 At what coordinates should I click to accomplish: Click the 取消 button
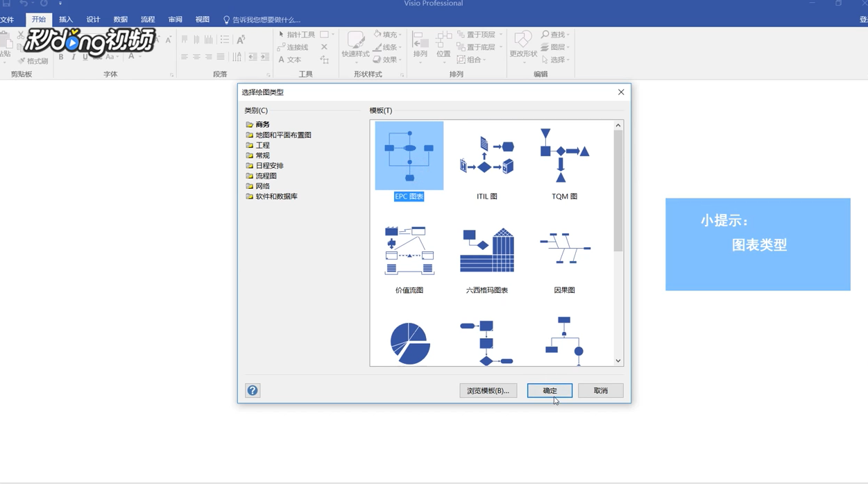tap(601, 391)
